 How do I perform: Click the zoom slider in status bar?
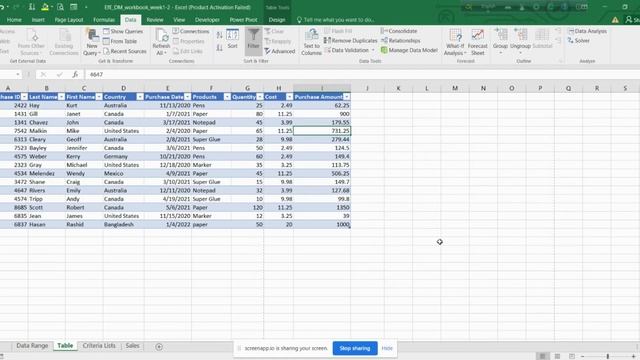coord(608,356)
